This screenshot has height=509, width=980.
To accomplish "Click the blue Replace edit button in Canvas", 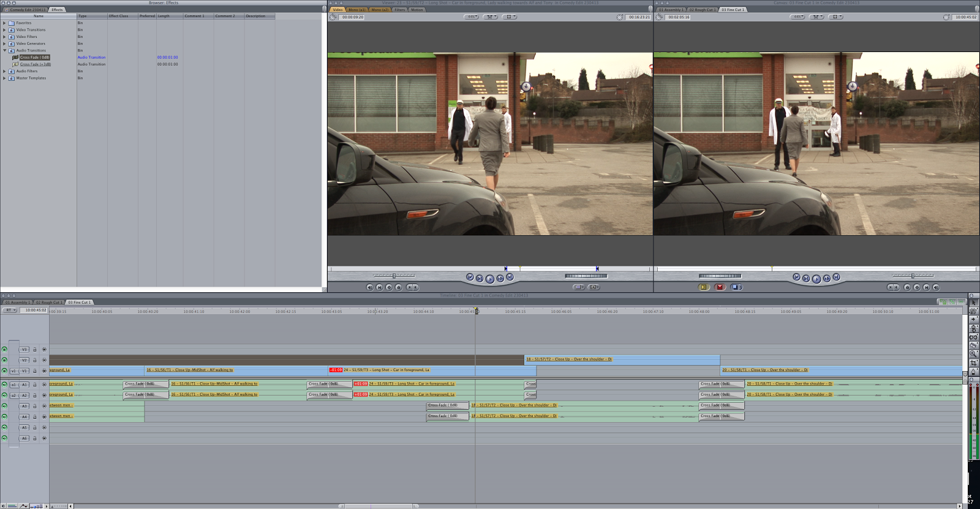I will [737, 287].
